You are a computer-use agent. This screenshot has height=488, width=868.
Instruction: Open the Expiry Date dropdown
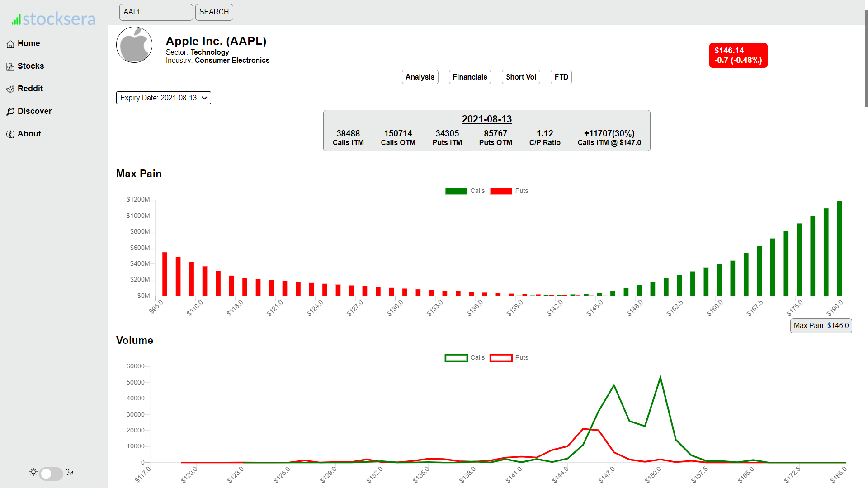(x=163, y=98)
